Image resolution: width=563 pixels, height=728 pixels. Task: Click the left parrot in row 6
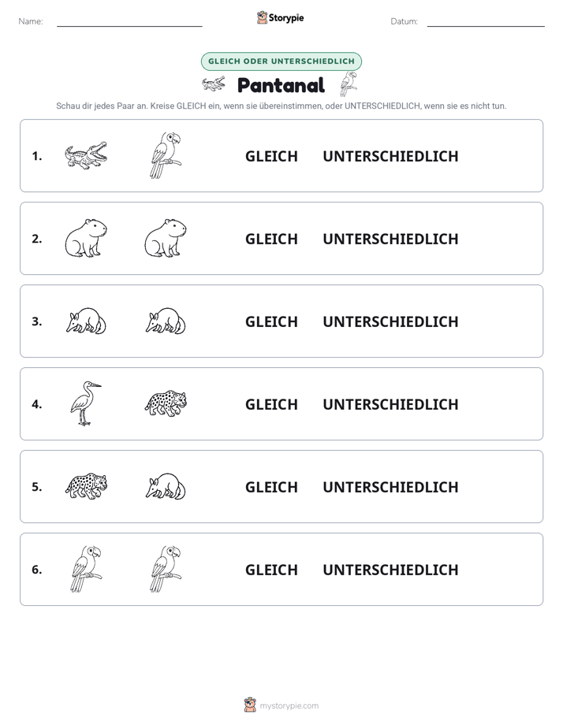coord(87,569)
